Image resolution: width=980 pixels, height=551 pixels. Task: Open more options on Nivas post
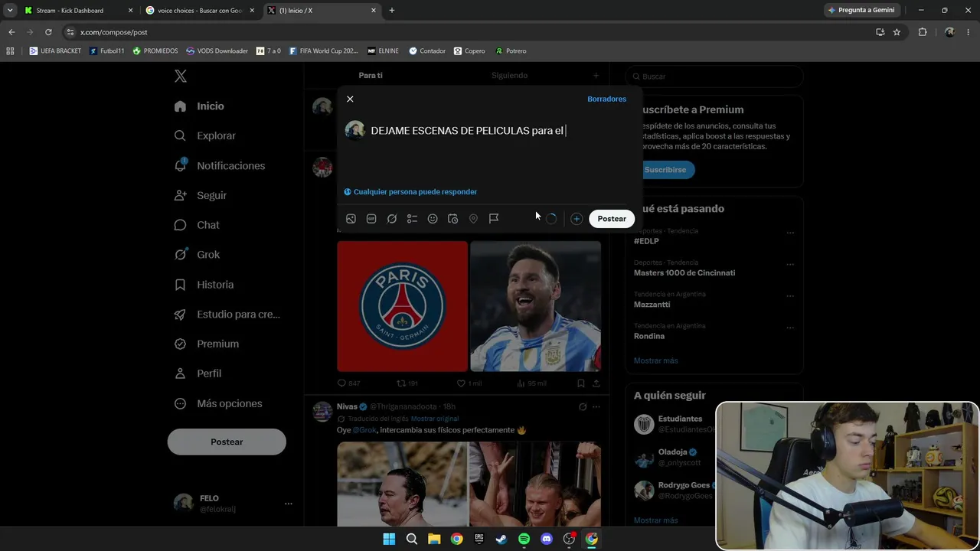click(x=596, y=407)
